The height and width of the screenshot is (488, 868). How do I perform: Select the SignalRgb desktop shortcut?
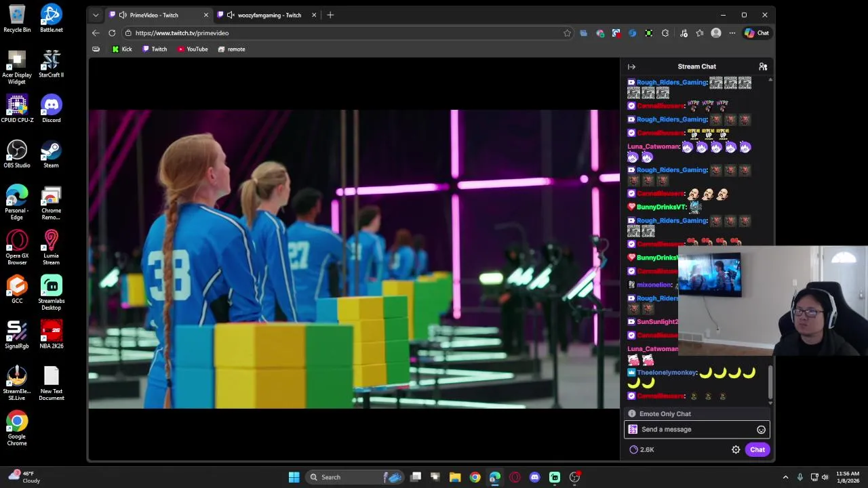[17, 335]
